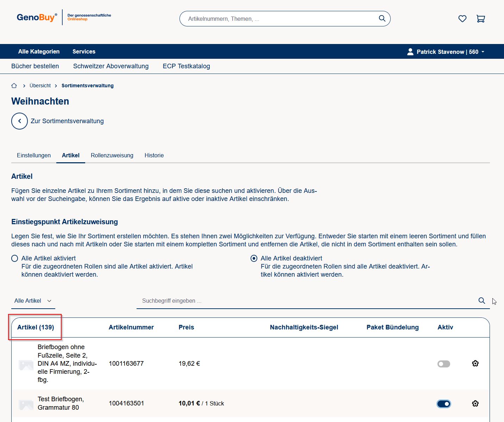
Task: Select the 'Alle Artikel deaktiviert' radio button
Action: tap(254, 258)
